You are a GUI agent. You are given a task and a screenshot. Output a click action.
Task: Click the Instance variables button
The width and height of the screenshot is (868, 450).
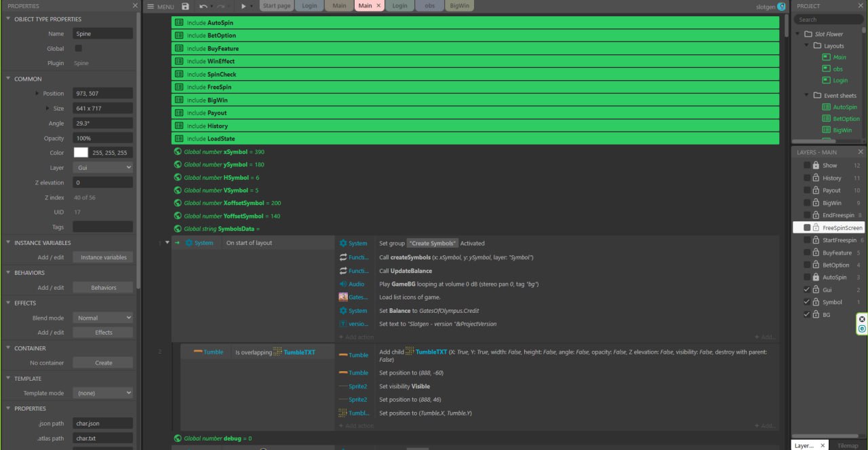(104, 257)
